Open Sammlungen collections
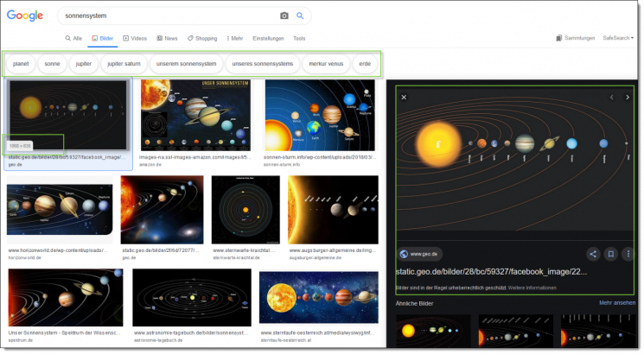This screenshot has width=644, height=354. 576,38
